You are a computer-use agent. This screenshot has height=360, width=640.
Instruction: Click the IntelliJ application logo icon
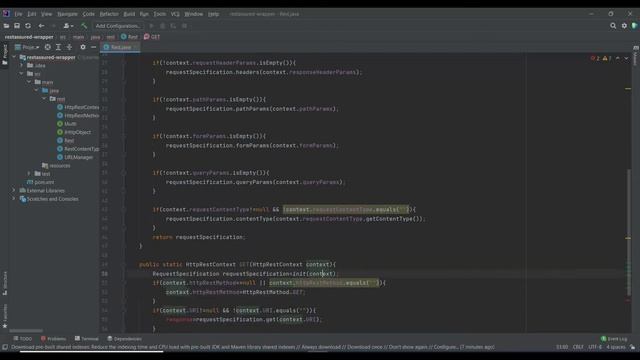[6, 14]
